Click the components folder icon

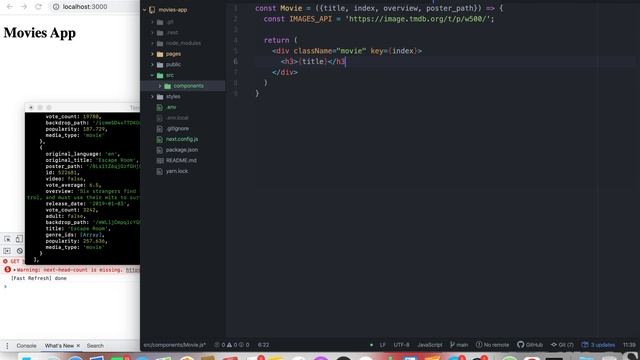tap(167, 86)
